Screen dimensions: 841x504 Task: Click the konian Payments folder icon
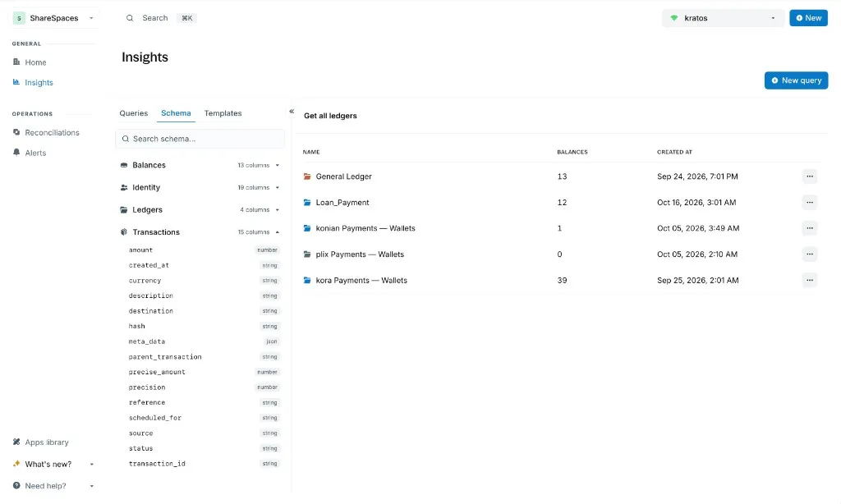[x=307, y=228]
